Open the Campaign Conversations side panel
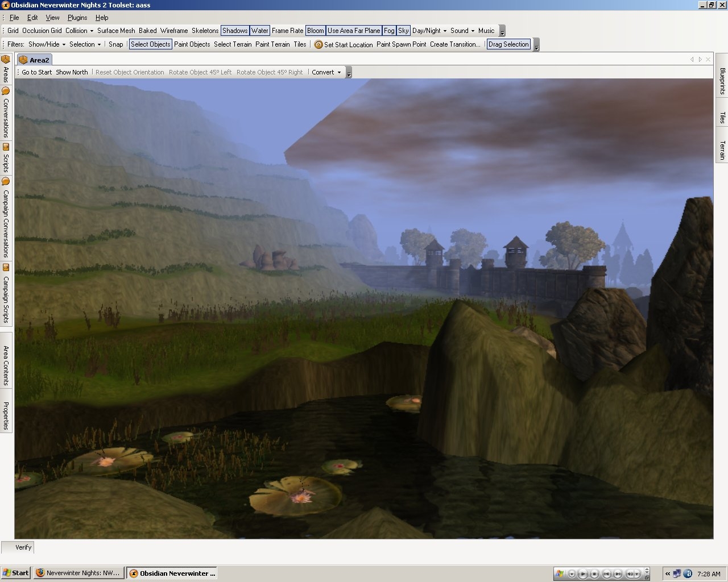This screenshot has width=728, height=582. pyautogui.click(x=6, y=218)
